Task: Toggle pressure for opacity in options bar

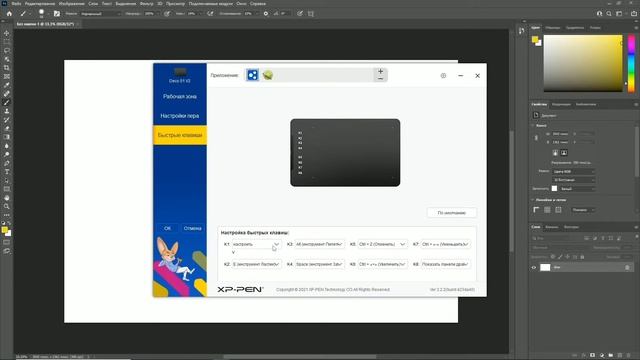Action: click(167, 13)
